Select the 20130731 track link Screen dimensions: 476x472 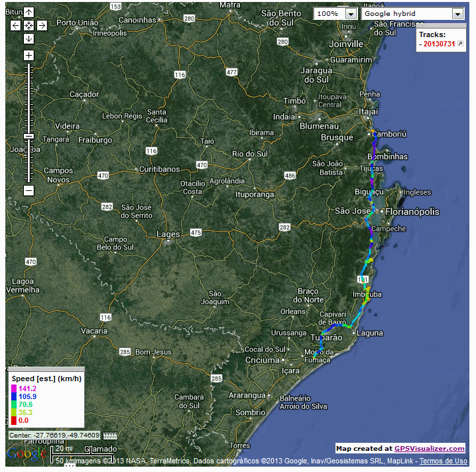[440, 44]
